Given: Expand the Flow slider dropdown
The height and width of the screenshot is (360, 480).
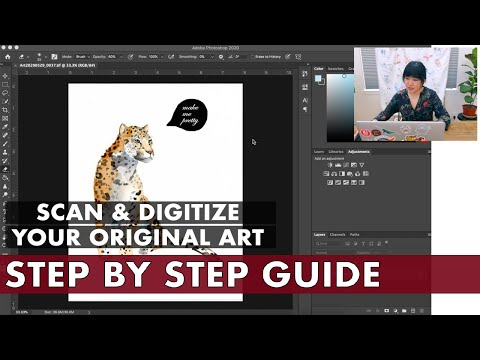Looking at the screenshot, I should pyautogui.click(x=162, y=57).
